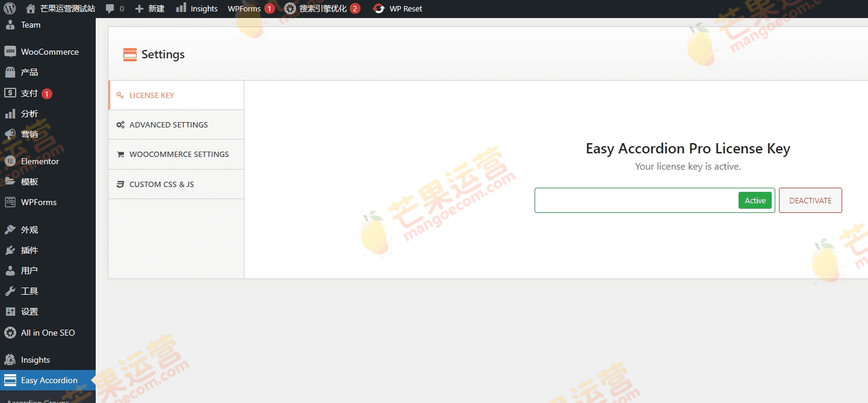The height and width of the screenshot is (403, 868).
Task: Open WPForms in the admin bar
Action: click(244, 8)
